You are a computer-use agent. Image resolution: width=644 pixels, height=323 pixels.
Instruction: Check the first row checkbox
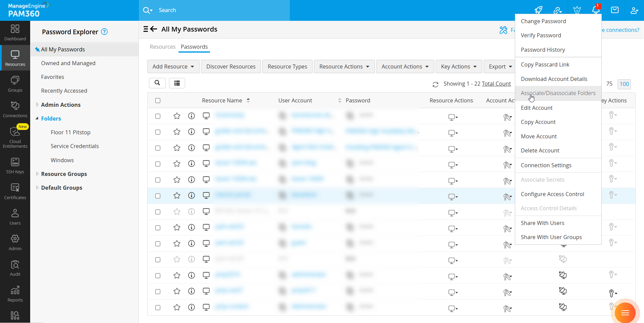[158, 116]
